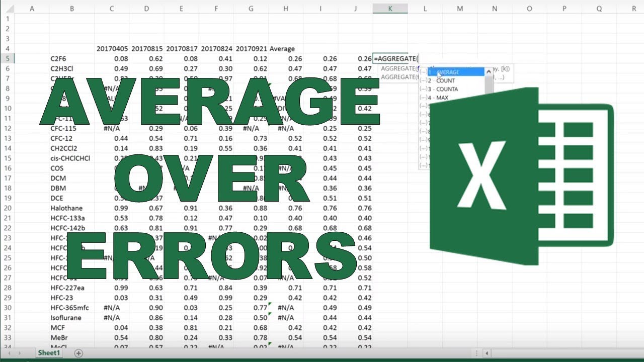Click the 20170405 date header cell

[x=112, y=49]
